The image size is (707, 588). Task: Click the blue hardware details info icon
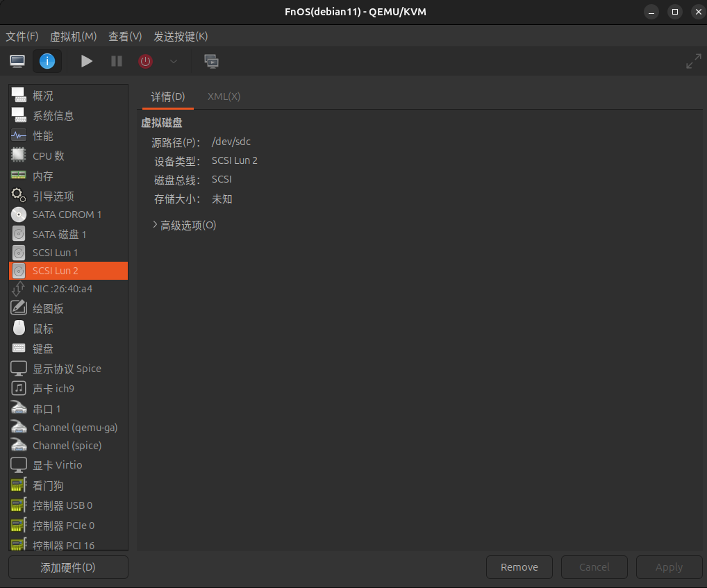click(47, 61)
